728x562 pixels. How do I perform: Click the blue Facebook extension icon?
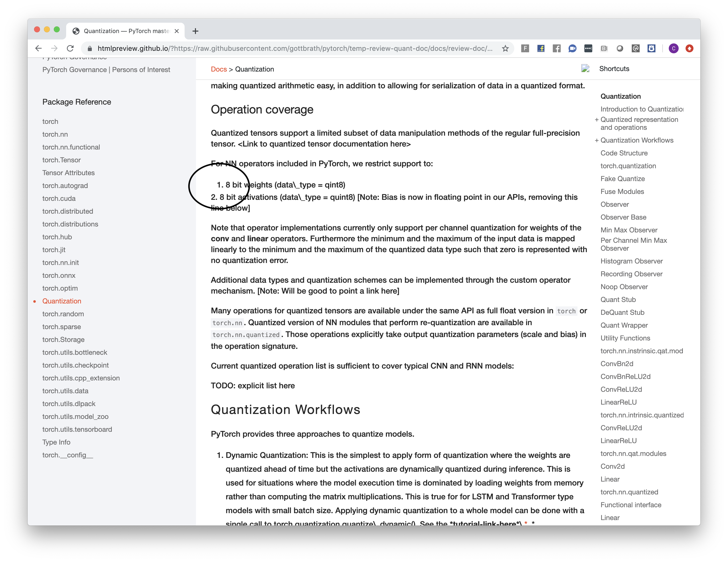tap(541, 48)
